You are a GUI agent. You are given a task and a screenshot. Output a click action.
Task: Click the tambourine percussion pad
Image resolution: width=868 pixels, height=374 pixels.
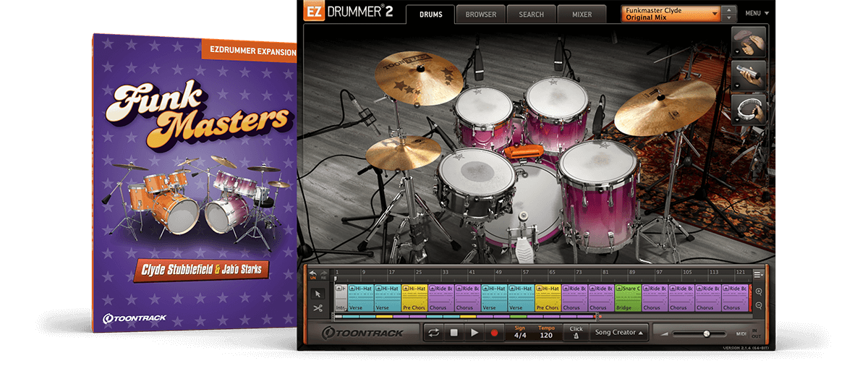pyautogui.click(x=749, y=110)
